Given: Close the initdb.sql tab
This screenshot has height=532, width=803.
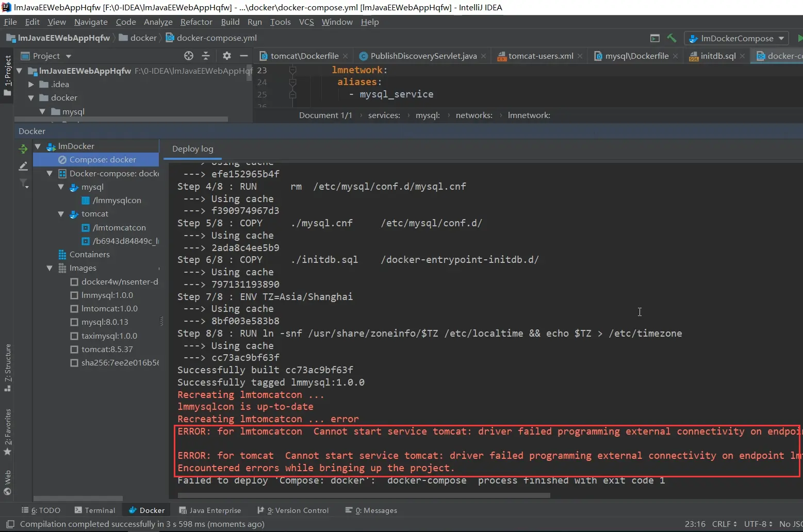Looking at the screenshot, I should pyautogui.click(x=742, y=56).
